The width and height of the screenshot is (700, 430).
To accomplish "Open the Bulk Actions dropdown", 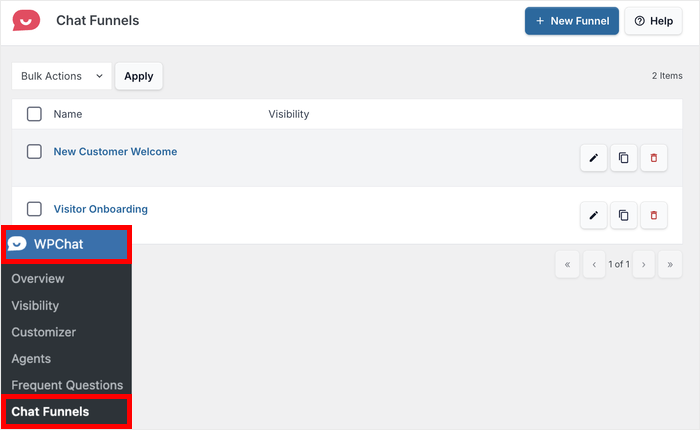I will click(x=61, y=76).
